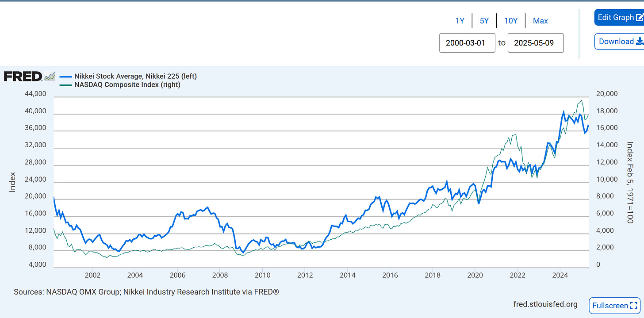644x318 pixels.
Task: Select the 1Y time range
Action: tap(460, 21)
